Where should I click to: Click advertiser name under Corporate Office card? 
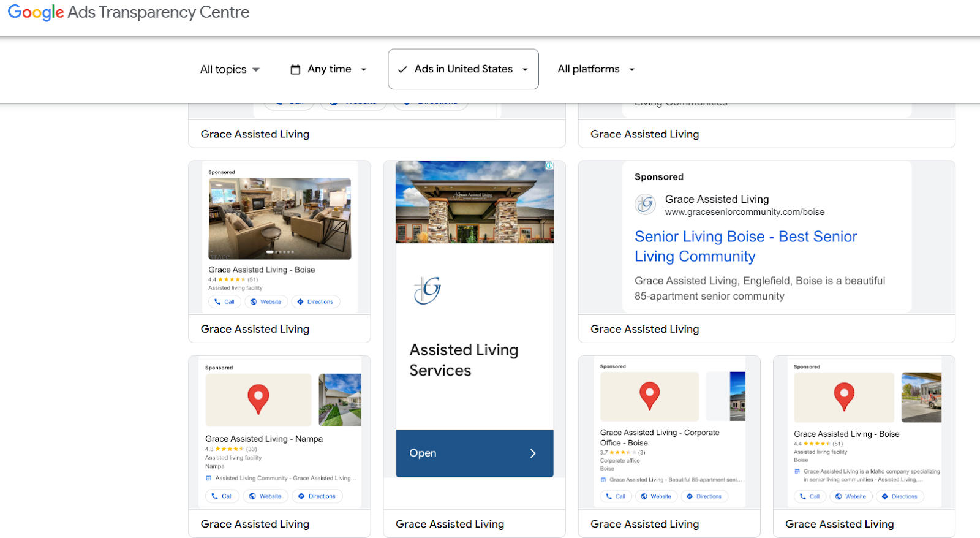(x=644, y=524)
